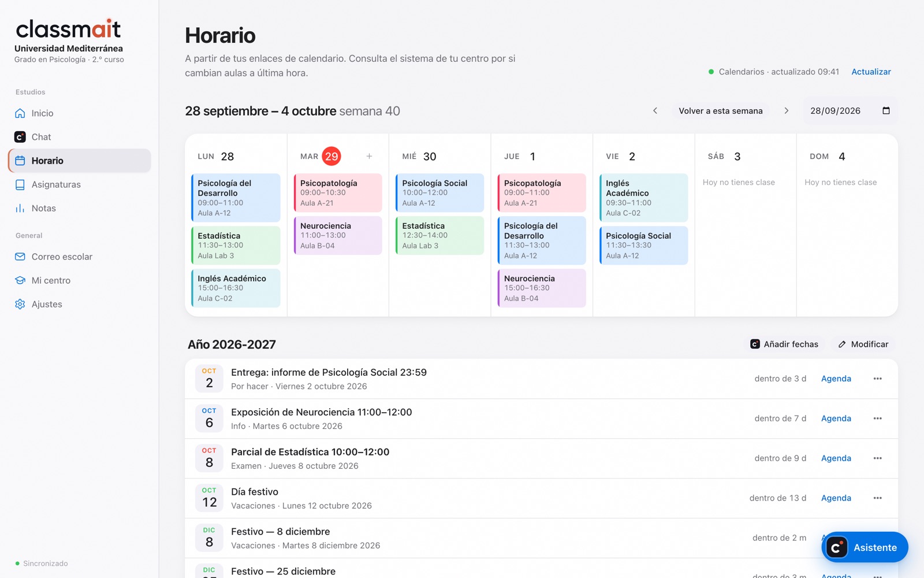Click the classmait logo
This screenshot has height=578, width=924.
point(68,28)
